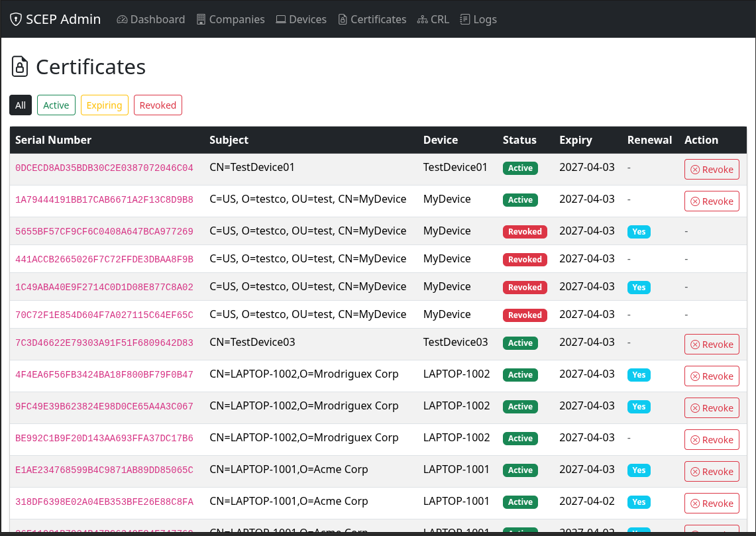Click serial 5655BF57CF9CF6C0408A647BCA977269
The image size is (756, 536).
(104, 231)
